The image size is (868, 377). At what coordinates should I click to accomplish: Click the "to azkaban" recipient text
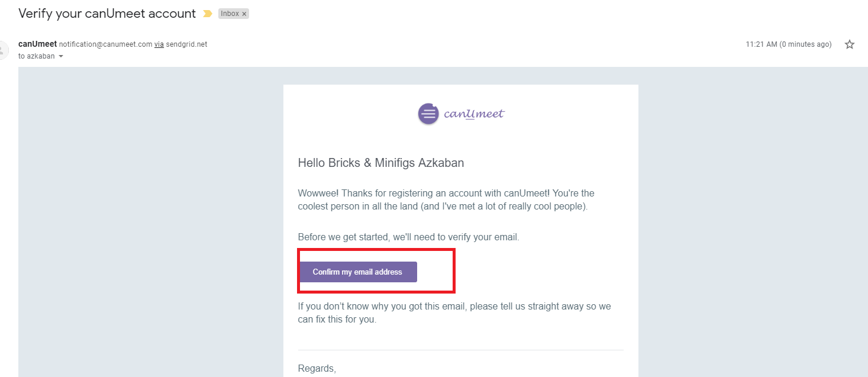pos(37,56)
